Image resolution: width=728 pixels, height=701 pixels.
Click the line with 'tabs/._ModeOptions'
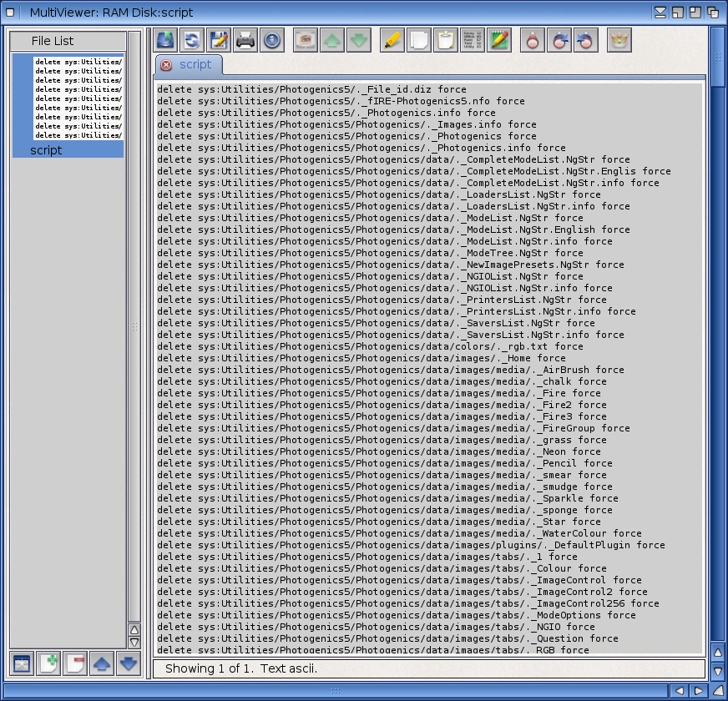397,615
